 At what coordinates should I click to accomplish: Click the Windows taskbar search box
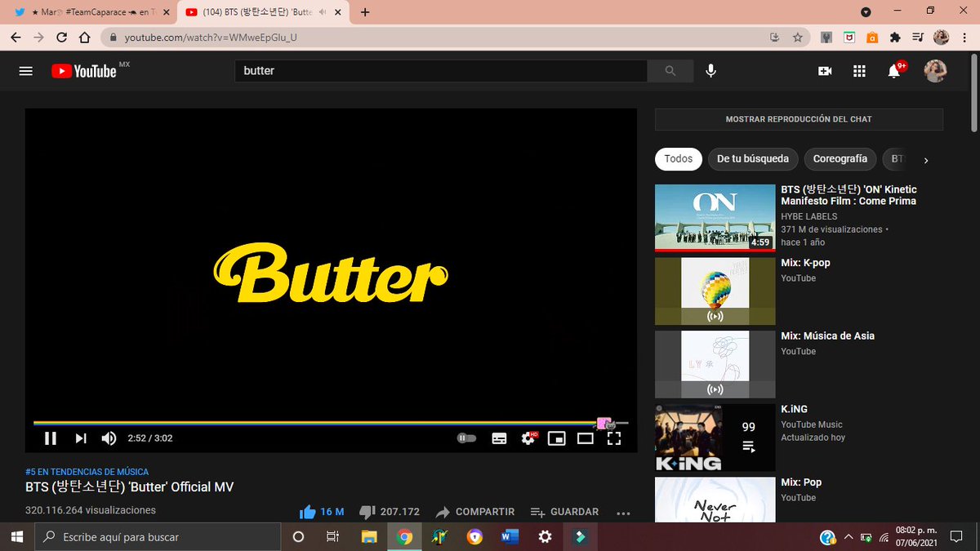click(x=158, y=536)
